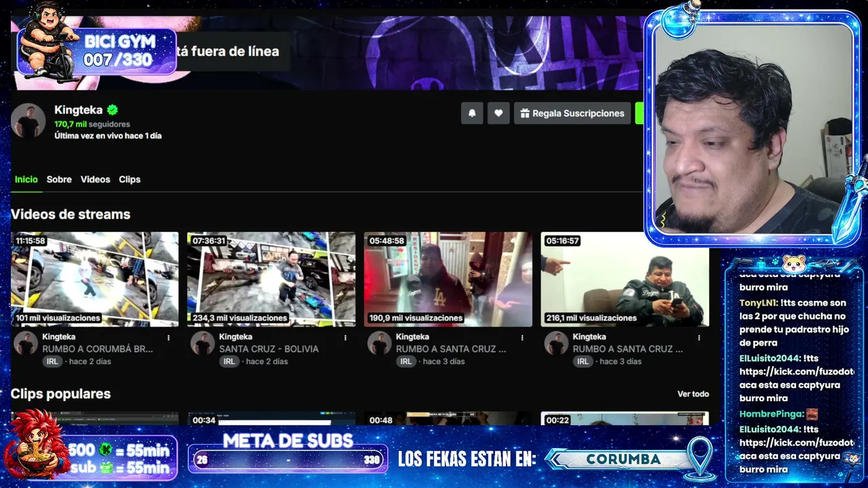
Task: Follow the channel with the heart icon
Action: 498,113
